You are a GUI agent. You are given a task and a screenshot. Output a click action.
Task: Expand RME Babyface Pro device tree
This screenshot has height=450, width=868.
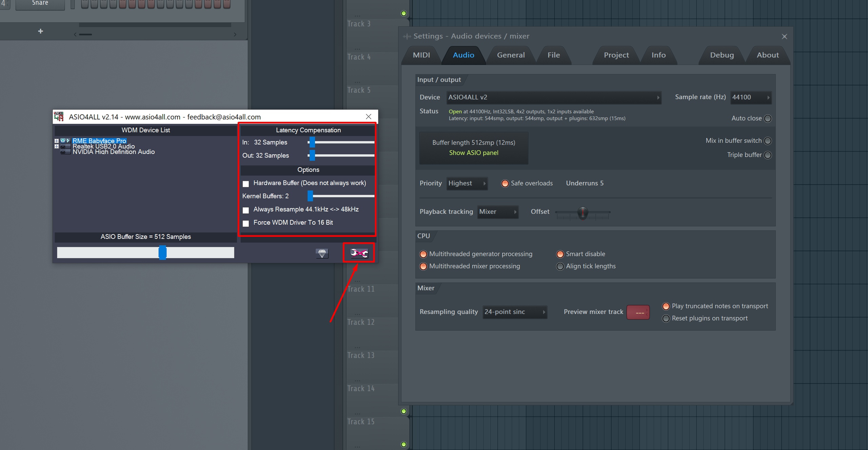(x=57, y=140)
